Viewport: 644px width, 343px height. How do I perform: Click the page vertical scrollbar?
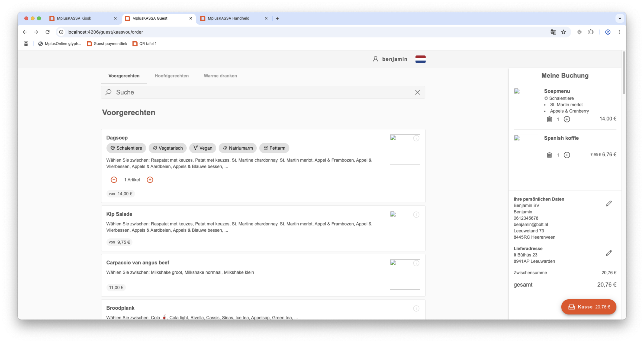[624, 73]
